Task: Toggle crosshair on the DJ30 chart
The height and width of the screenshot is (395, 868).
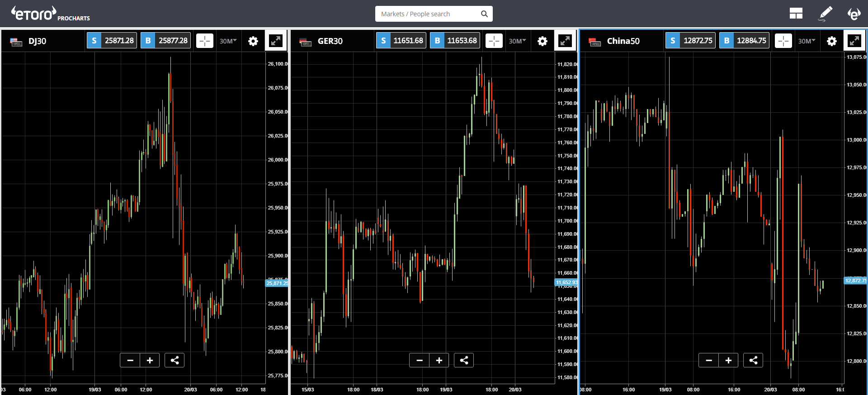Action: tap(205, 41)
